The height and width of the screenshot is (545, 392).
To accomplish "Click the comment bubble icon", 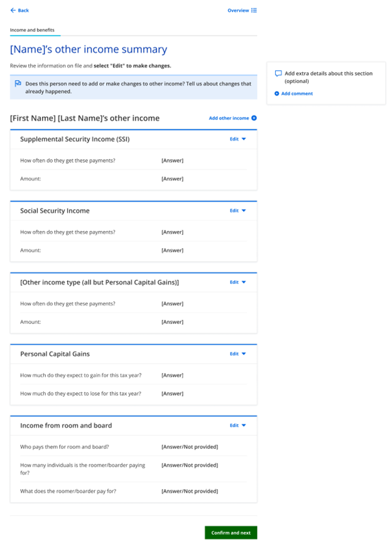I will pos(278,73).
